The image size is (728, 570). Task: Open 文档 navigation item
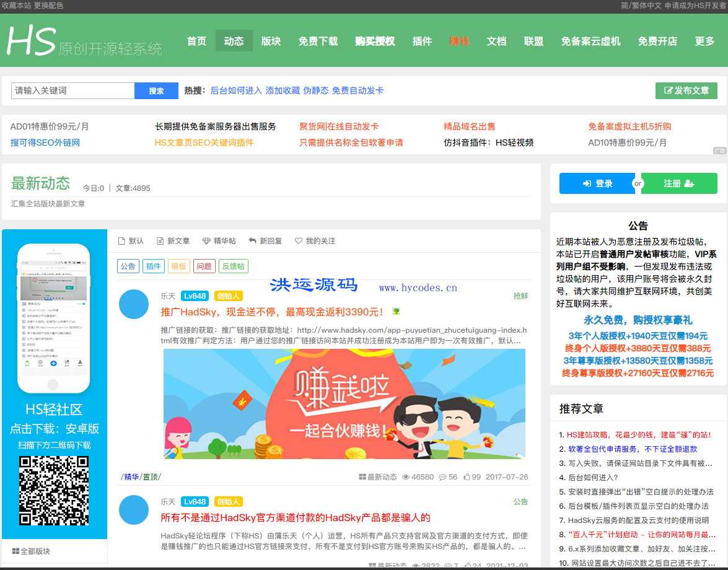click(496, 41)
